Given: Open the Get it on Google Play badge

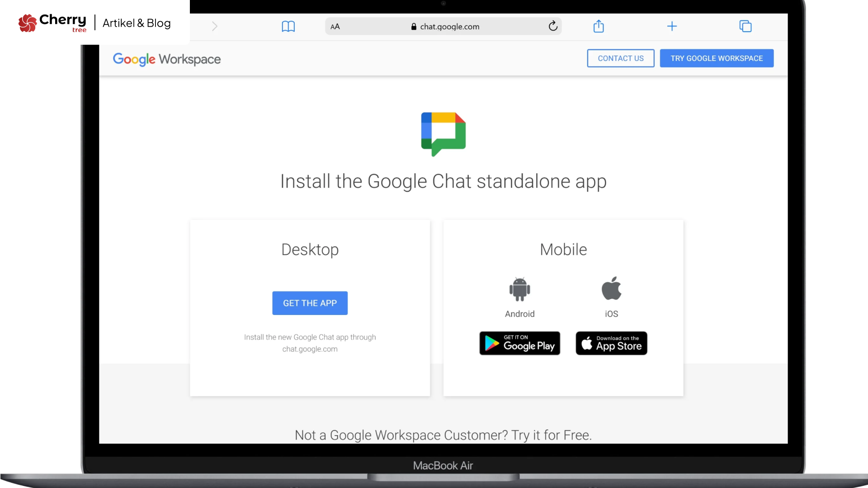Looking at the screenshot, I should click(520, 343).
